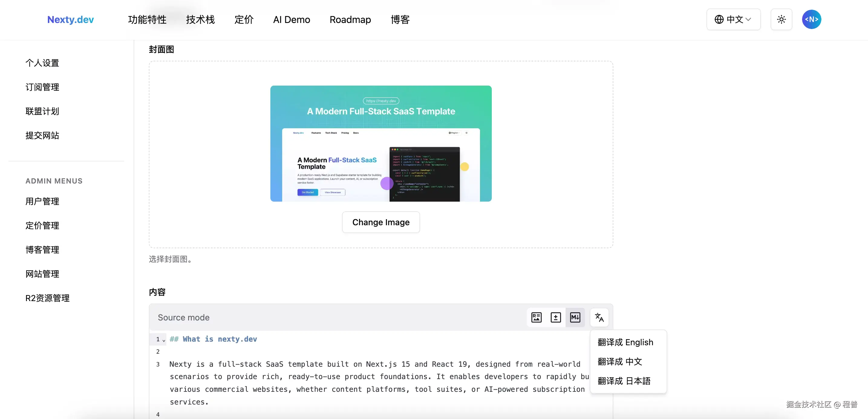Click the Change Image button
The width and height of the screenshot is (868, 419).
pos(381,222)
